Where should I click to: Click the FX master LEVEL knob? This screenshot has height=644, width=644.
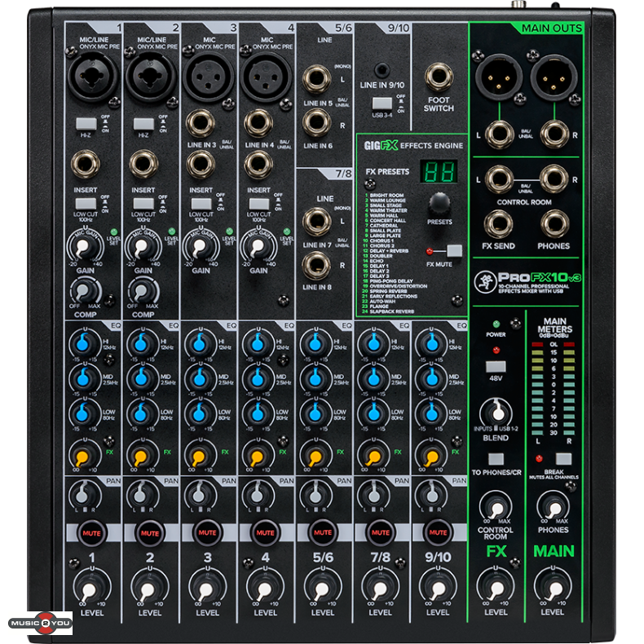pos(496,589)
